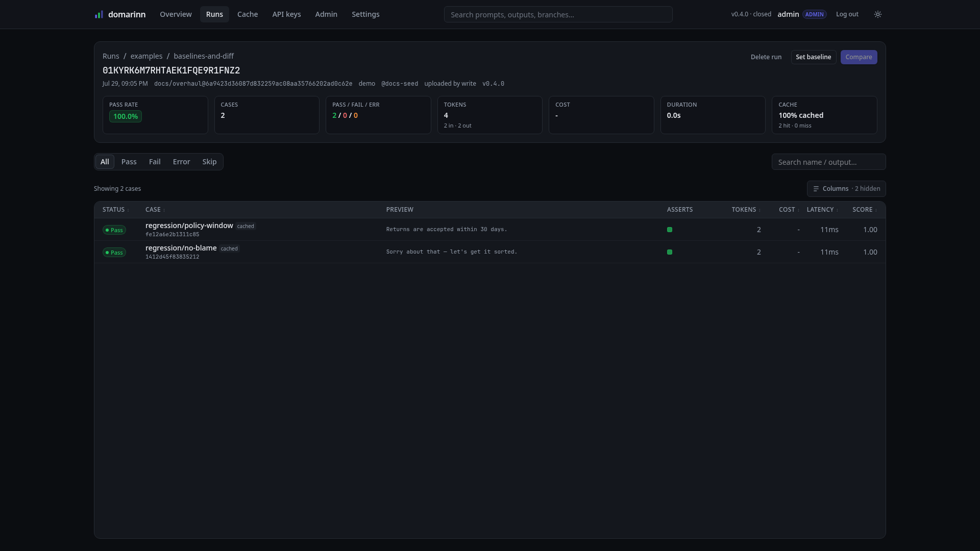This screenshot has height=551, width=980.
Task: Open the Columns list icon button
Action: (846, 189)
